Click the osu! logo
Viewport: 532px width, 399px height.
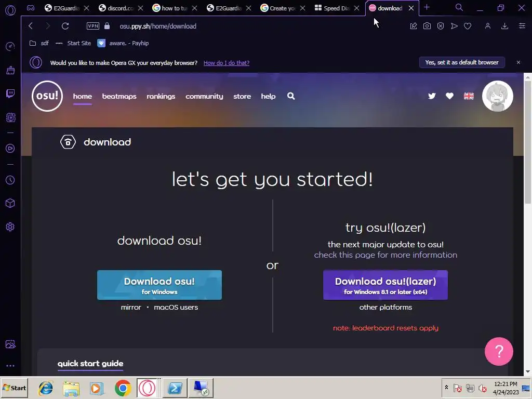pos(47,96)
